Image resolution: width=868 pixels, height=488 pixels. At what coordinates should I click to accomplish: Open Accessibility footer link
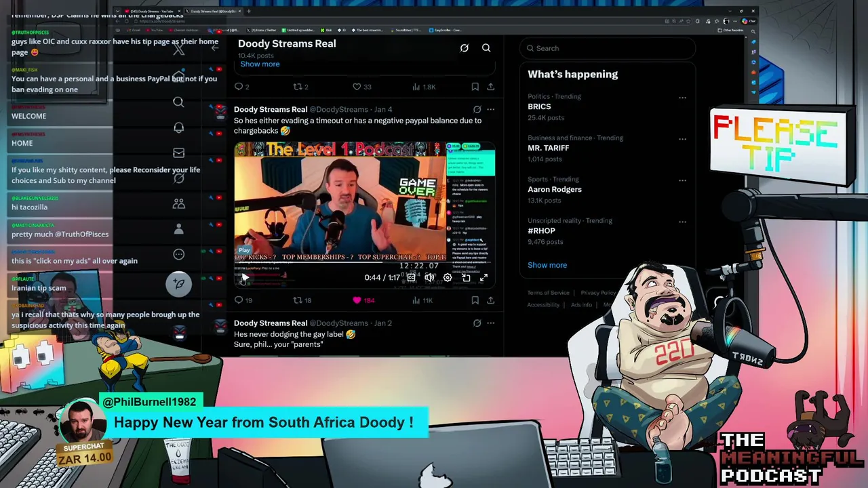544,305
